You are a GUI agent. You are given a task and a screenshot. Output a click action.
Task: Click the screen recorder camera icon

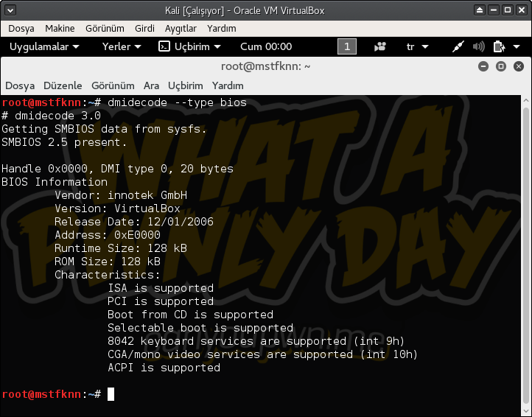pyautogui.click(x=380, y=46)
